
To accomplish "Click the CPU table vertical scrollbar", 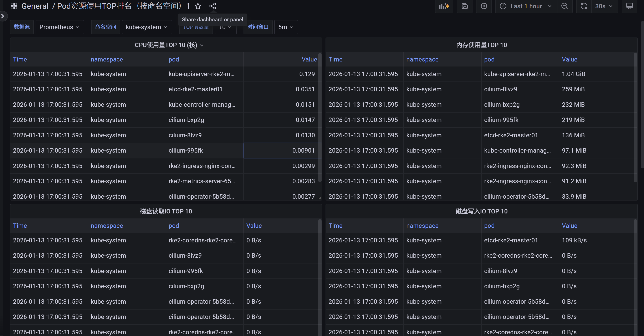I will [x=320, y=118].
